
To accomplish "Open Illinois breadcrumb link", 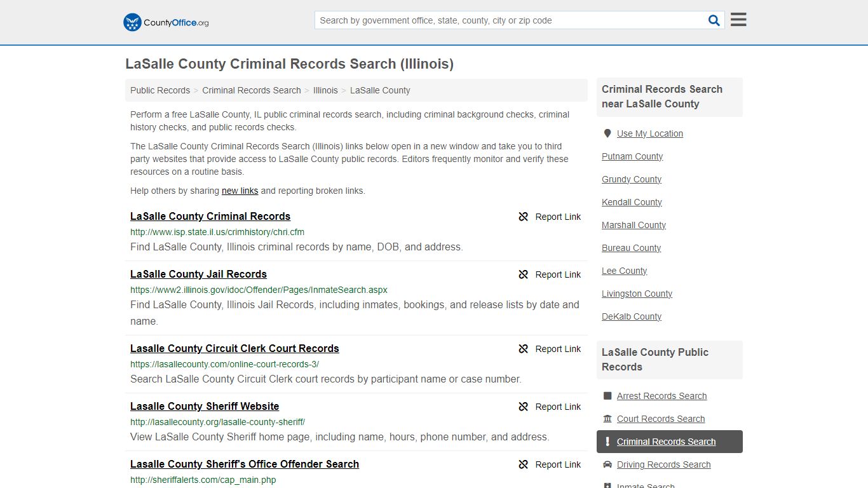I will pos(325,90).
